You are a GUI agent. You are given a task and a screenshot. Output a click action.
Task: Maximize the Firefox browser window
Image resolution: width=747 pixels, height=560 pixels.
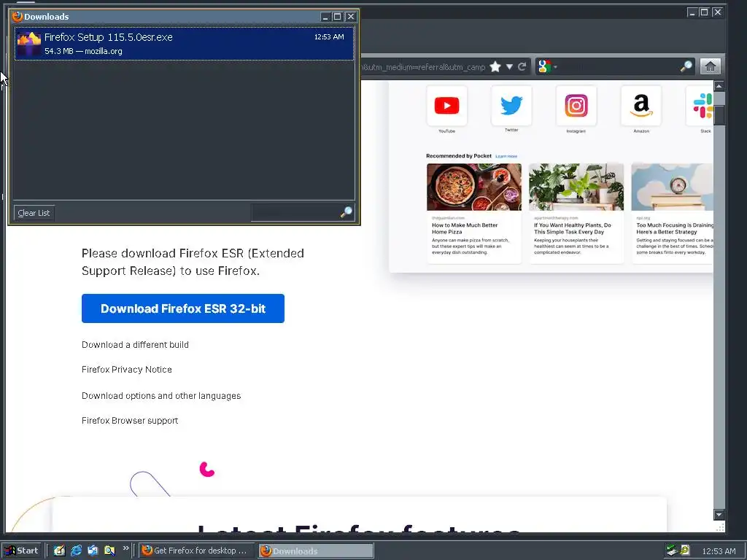click(704, 12)
